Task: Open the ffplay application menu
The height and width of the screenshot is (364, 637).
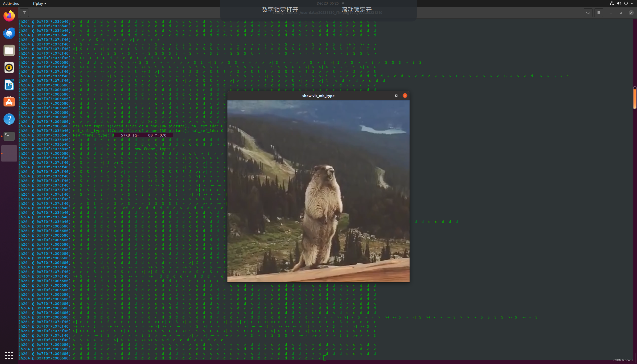Action: point(39,3)
